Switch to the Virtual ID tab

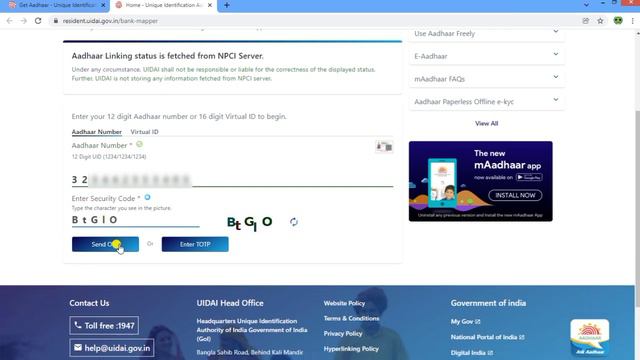pos(144,132)
